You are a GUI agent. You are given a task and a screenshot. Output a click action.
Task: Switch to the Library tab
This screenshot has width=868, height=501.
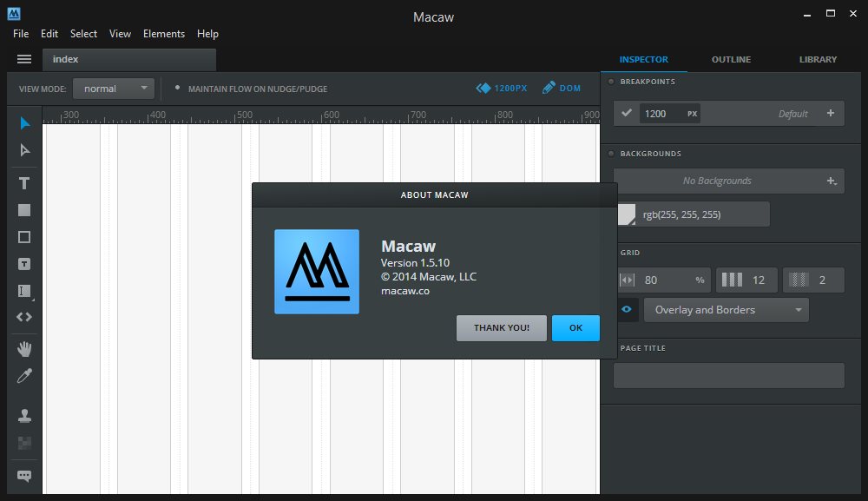(x=818, y=59)
